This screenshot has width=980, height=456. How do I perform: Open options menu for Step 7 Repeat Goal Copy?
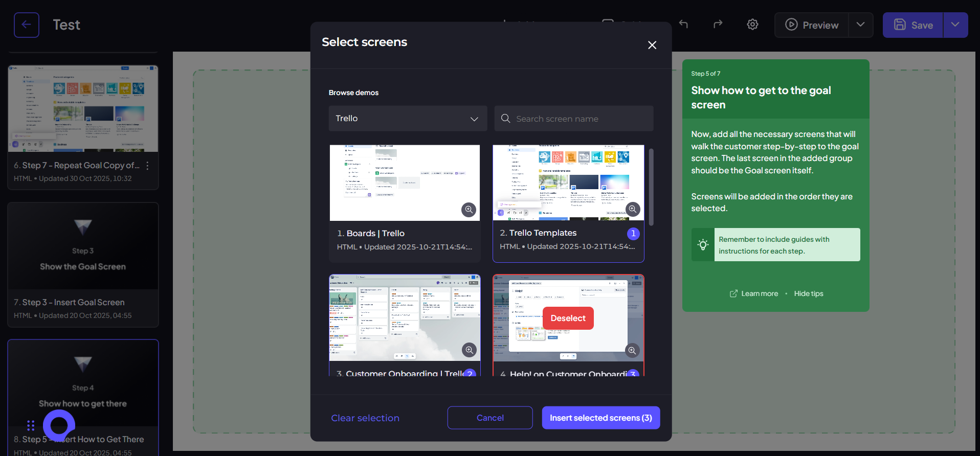click(x=147, y=166)
